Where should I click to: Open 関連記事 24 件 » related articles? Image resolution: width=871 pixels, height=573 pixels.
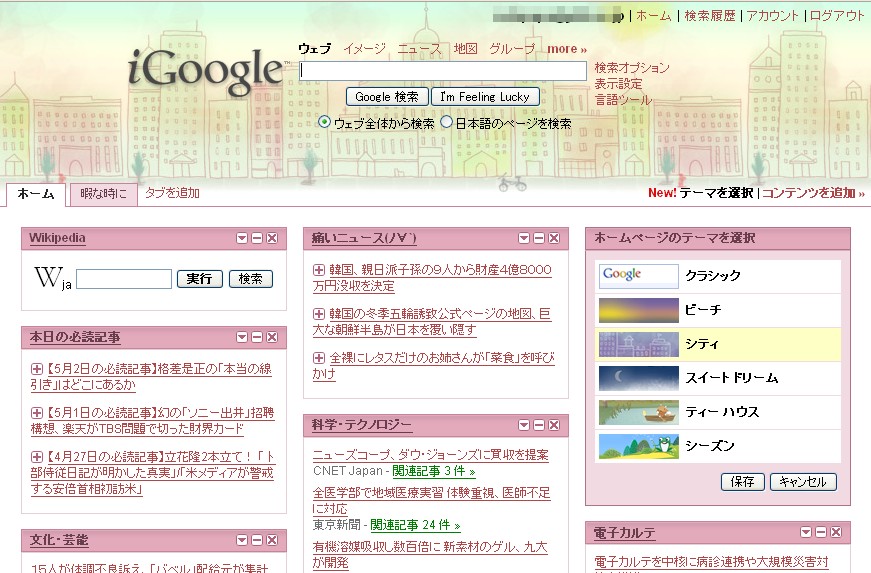pos(416,525)
